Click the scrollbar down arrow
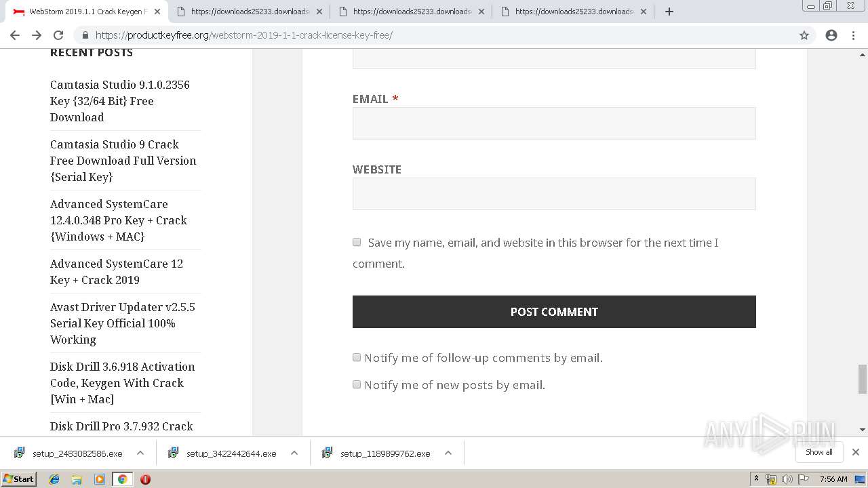 pos(862,430)
